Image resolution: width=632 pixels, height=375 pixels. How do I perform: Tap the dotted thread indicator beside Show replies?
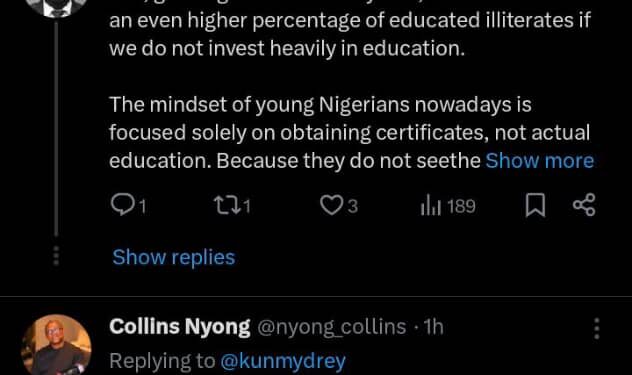(x=56, y=256)
